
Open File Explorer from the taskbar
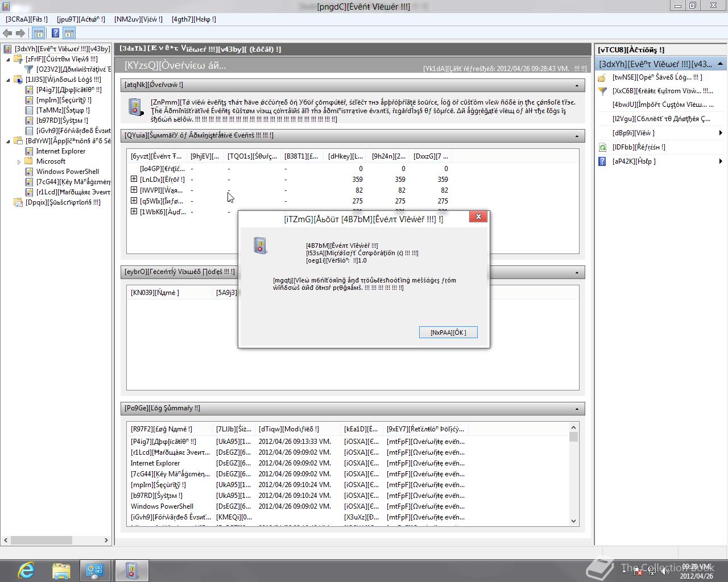(x=61, y=570)
